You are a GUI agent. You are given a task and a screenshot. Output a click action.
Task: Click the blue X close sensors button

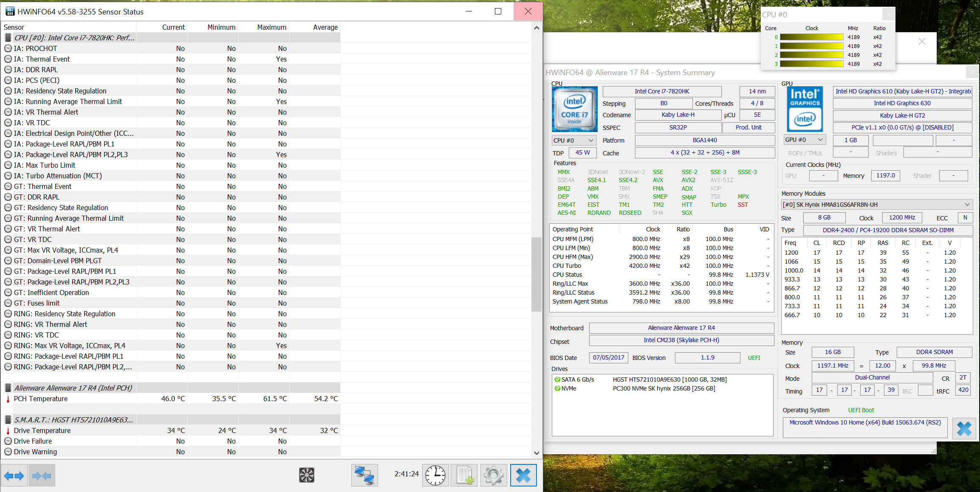(x=523, y=475)
